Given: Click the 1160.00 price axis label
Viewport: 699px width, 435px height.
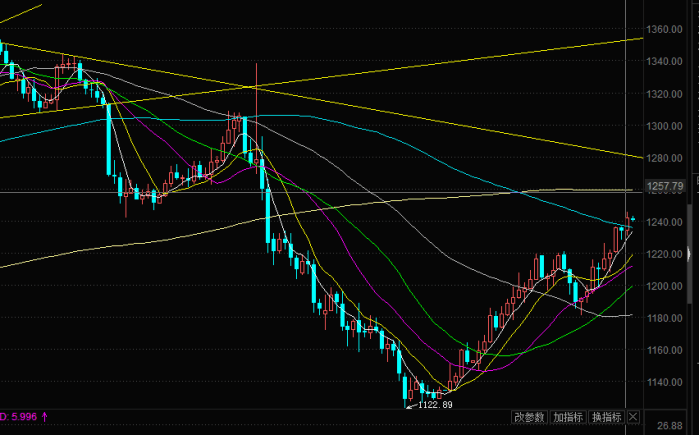Looking at the screenshot, I should (664, 350).
